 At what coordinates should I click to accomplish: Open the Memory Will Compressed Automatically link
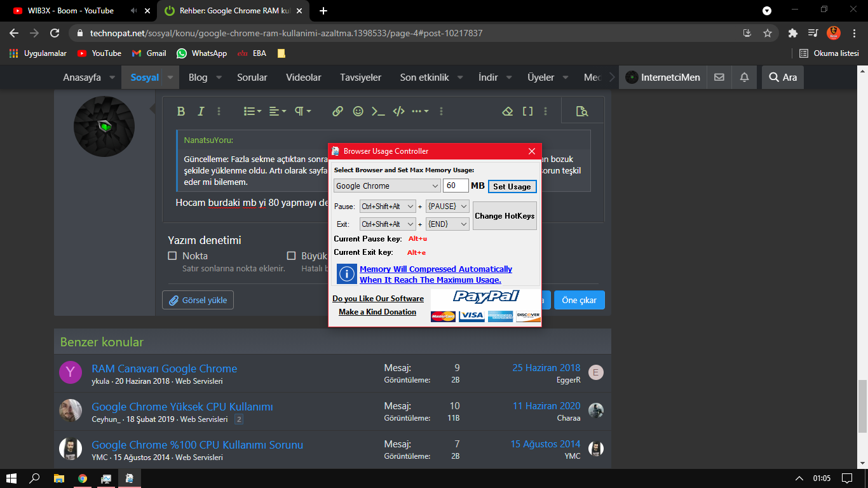click(436, 274)
